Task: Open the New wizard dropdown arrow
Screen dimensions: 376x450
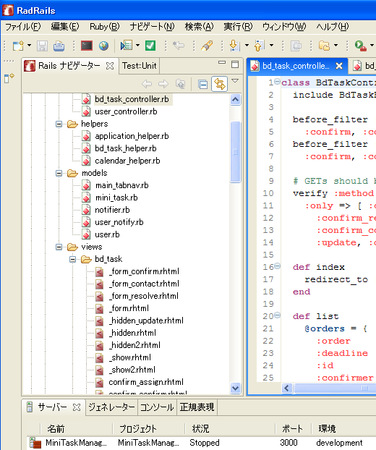Action: pos(29,46)
